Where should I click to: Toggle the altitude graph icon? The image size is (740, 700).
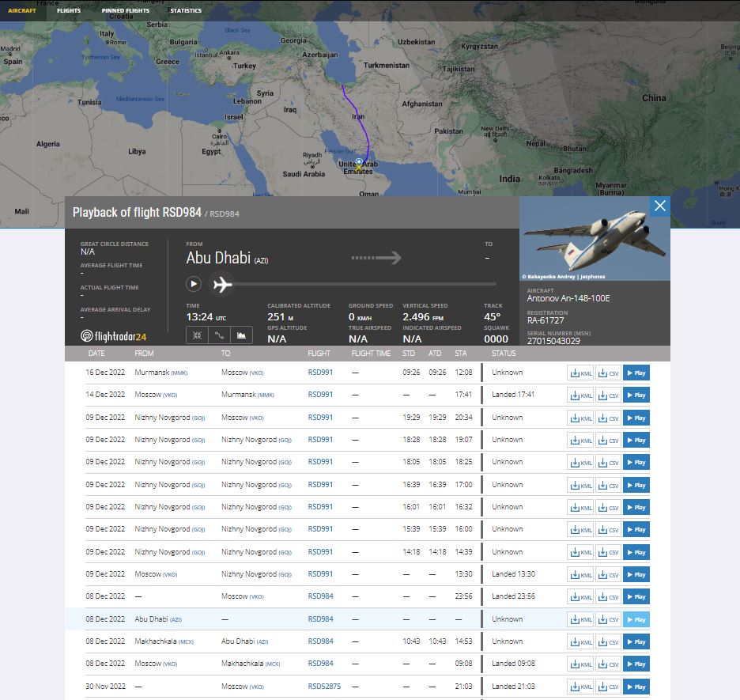click(x=241, y=335)
